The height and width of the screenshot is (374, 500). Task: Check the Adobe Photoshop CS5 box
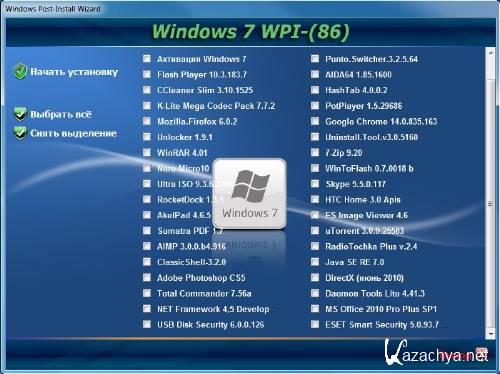147,278
